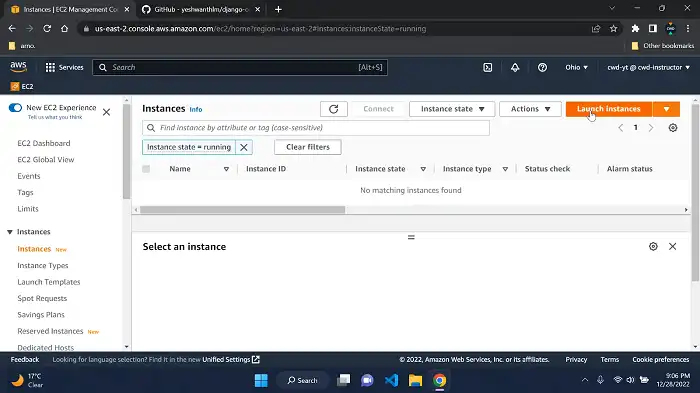Click the split pane resize handle
The width and height of the screenshot is (700, 393).
411,237
